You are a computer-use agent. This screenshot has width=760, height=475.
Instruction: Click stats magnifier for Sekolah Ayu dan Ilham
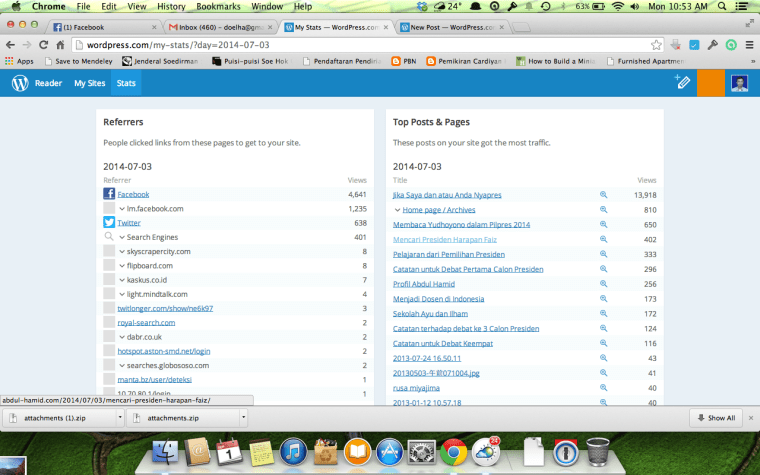pyautogui.click(x=603, y=314)
